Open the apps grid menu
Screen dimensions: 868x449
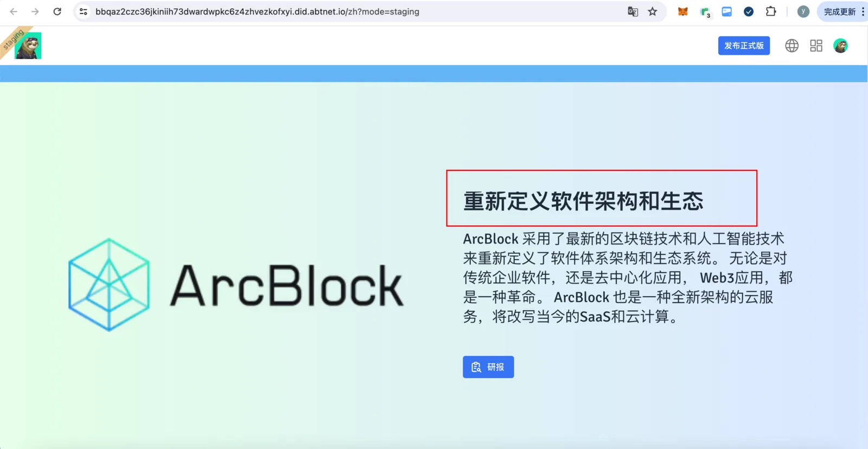(816, 46)
